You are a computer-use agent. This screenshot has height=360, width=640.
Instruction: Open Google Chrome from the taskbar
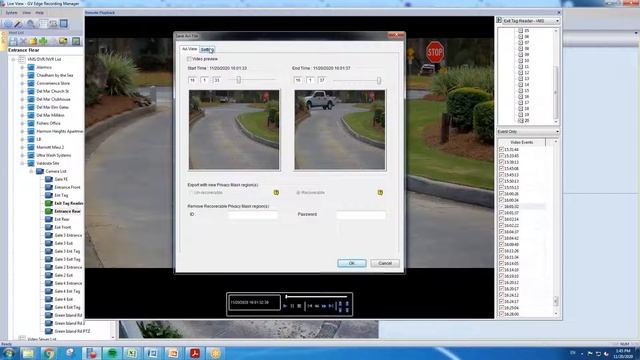point(49,353)
